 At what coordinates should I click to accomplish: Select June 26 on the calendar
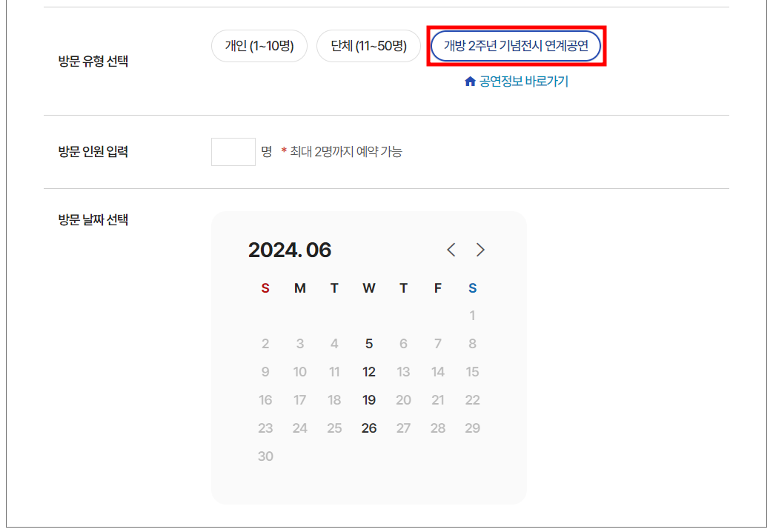[x=369, y=428]
